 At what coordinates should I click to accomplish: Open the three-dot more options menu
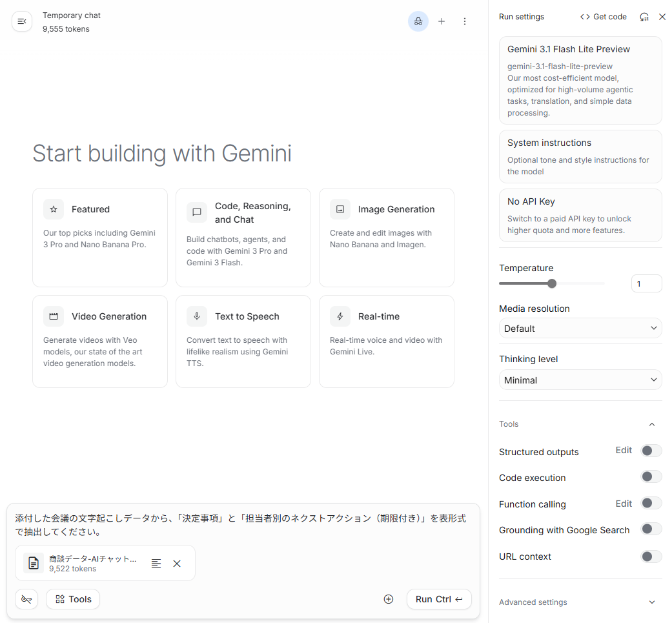point(465,21)
